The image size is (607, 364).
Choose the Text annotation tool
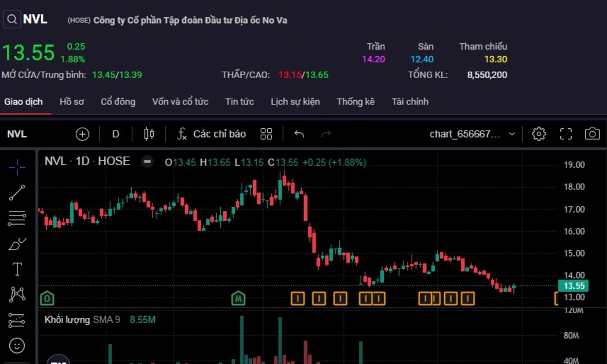tap(17, 269)
